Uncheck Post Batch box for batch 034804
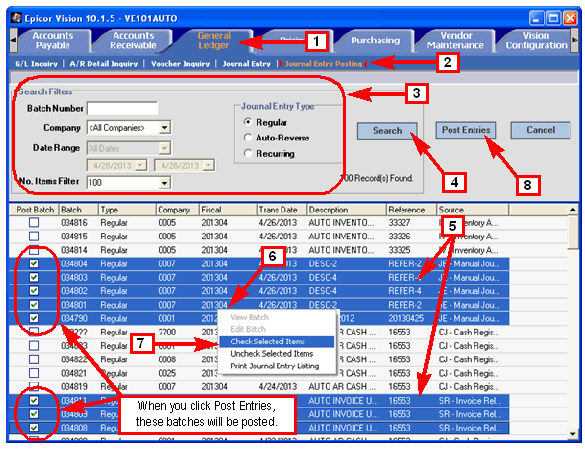 (x=34, y=264)
